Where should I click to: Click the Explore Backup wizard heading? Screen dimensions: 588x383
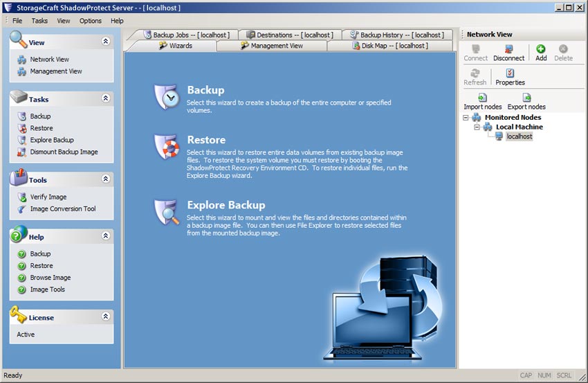[226, 205]
